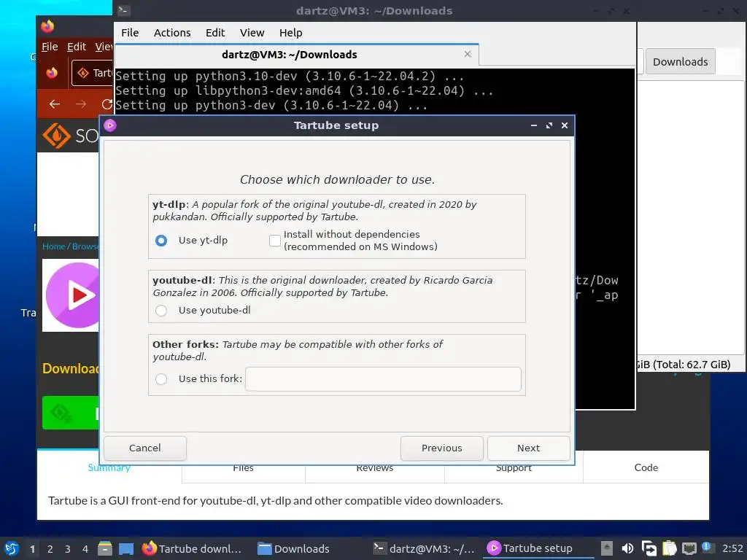The image size is (747, 560).
Task: Switch to Tartube setup in taskbar
Action: pos(538,548)
